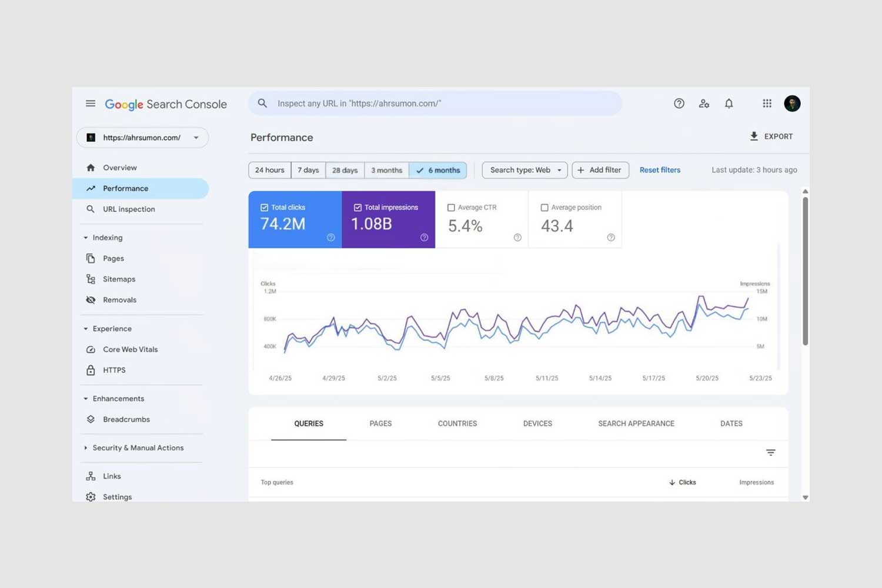Expand Security & Manual Actions section

tap(86, 448)
